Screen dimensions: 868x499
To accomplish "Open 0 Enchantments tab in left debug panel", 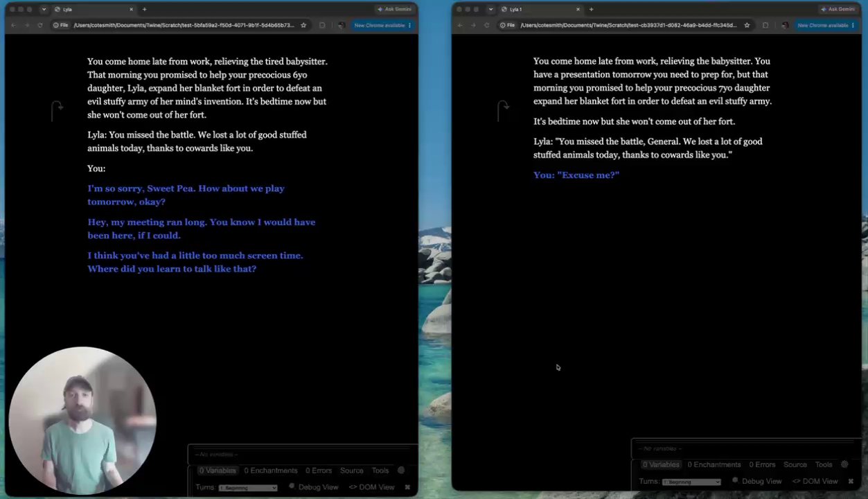I will pyautogui.click(x=271, y=471).
